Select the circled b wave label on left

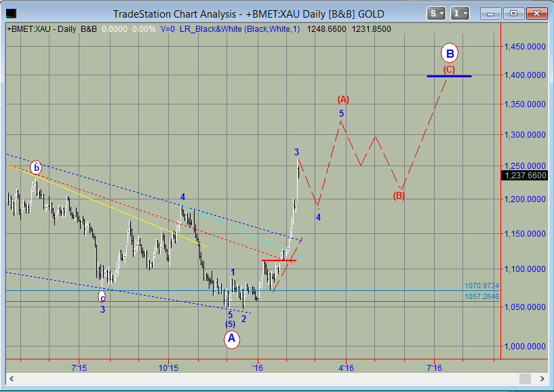[36, 168]
